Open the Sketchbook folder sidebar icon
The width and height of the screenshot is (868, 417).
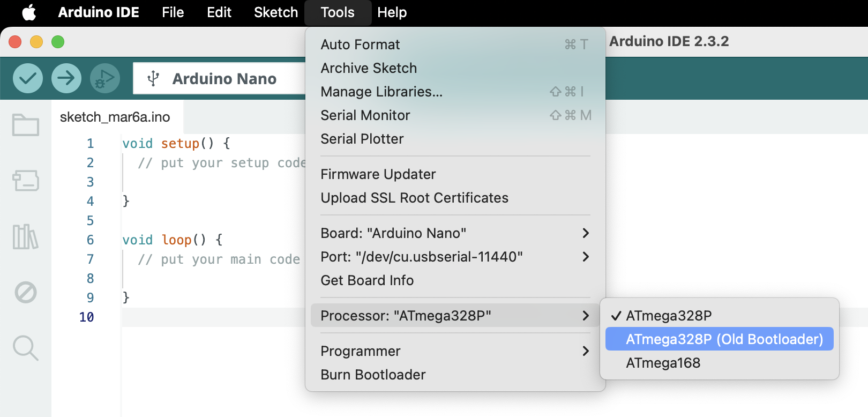26,125
